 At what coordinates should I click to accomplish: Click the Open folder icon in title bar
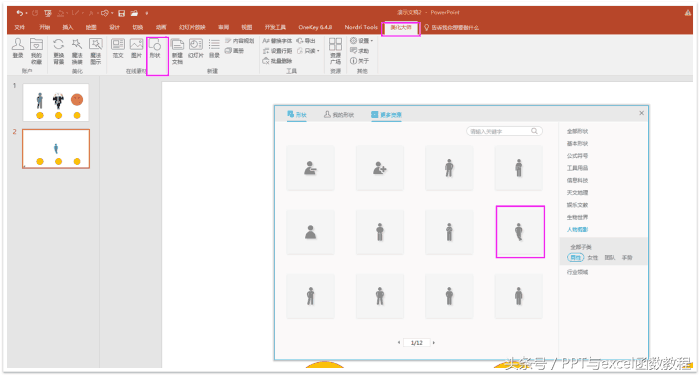coord(134,13)
